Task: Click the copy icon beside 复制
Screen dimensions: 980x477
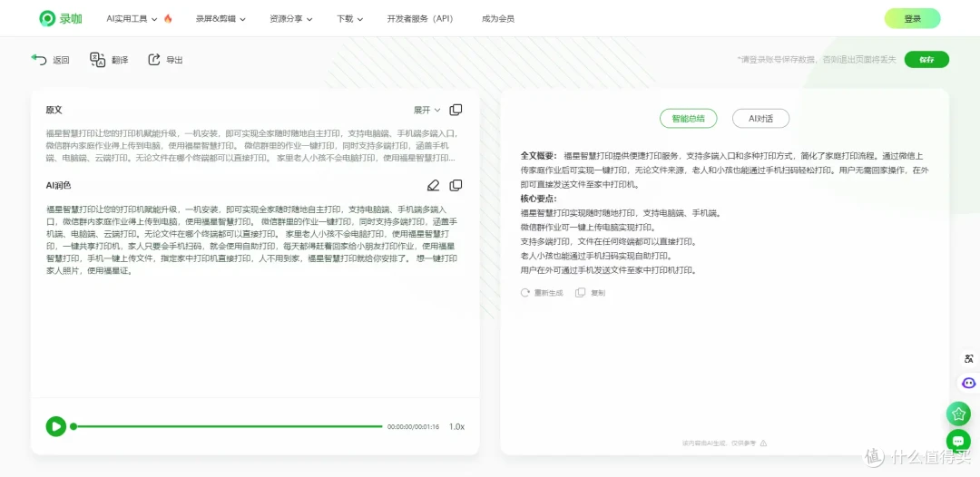Action: pos(581,292)
